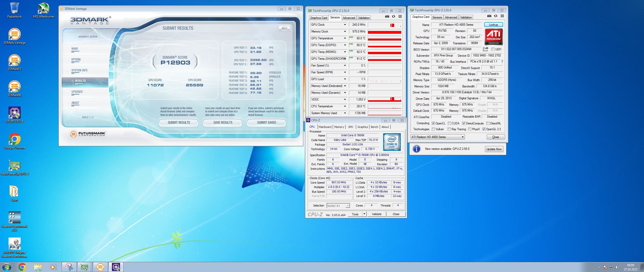Click the volume icon in system tray
Viewport: 644px width, 272px height.
tap(617, 267)
